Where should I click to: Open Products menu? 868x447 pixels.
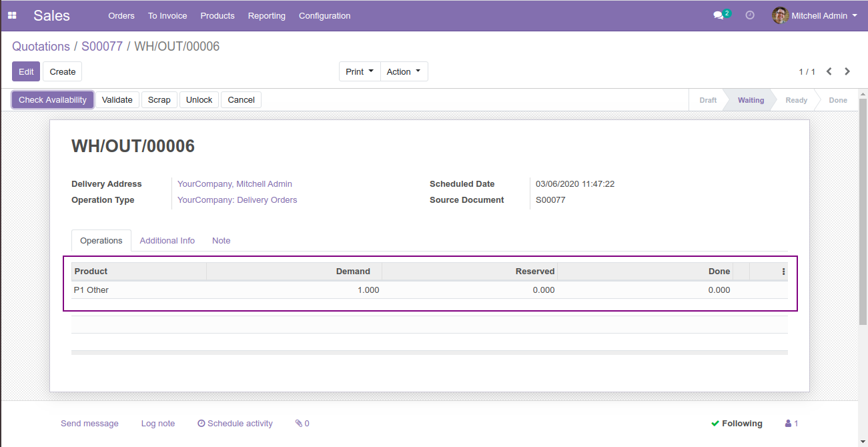[218, 15]
